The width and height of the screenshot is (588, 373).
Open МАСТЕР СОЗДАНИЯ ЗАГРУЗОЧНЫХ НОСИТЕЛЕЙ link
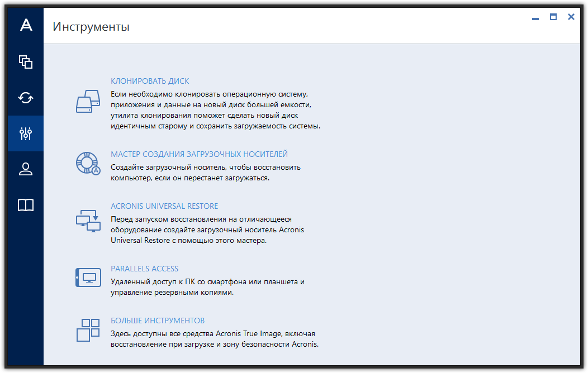coord(199,154)
